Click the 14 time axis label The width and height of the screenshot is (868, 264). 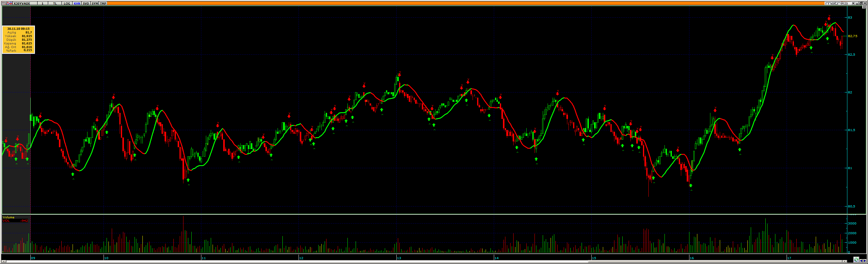coord(496,258)
